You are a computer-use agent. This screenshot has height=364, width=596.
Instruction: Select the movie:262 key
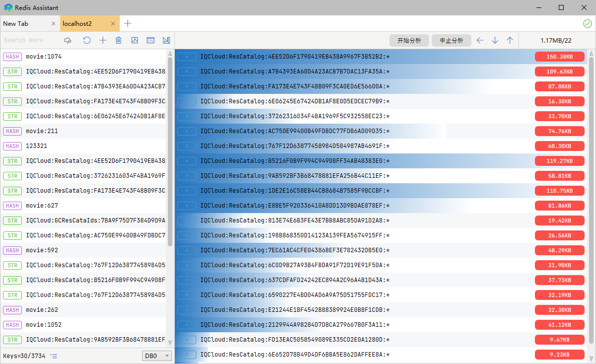(83, 310)
